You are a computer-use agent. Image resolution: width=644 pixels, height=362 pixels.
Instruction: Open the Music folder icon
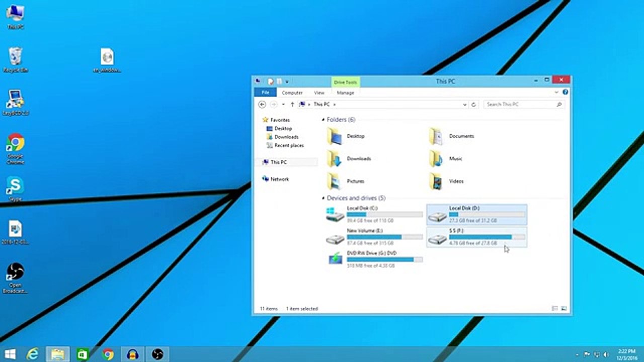(436, 159)
